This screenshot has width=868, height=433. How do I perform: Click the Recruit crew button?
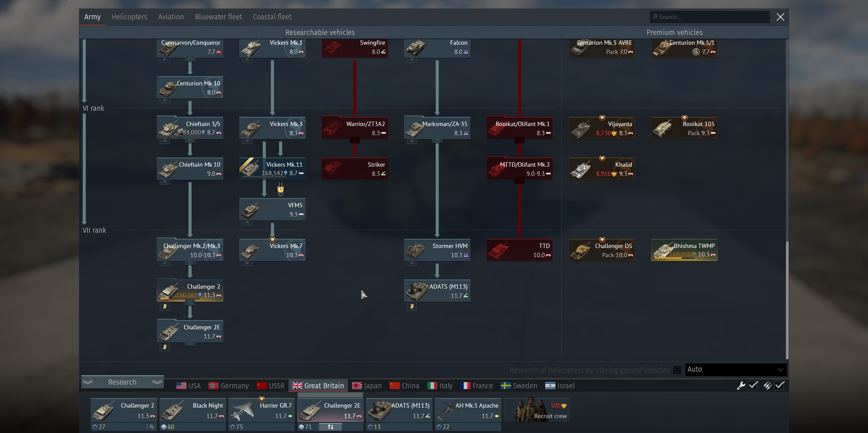pos(537,410)
